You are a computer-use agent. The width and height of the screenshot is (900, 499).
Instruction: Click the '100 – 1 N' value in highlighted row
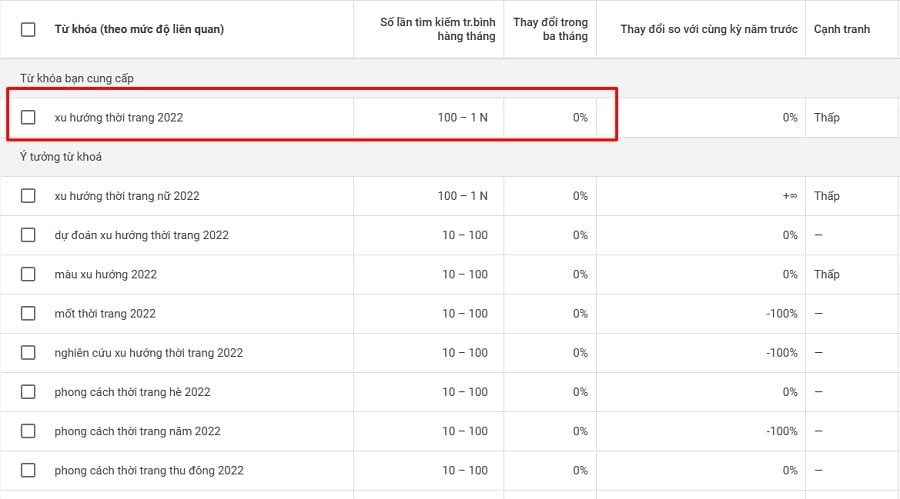coord(463,117)
